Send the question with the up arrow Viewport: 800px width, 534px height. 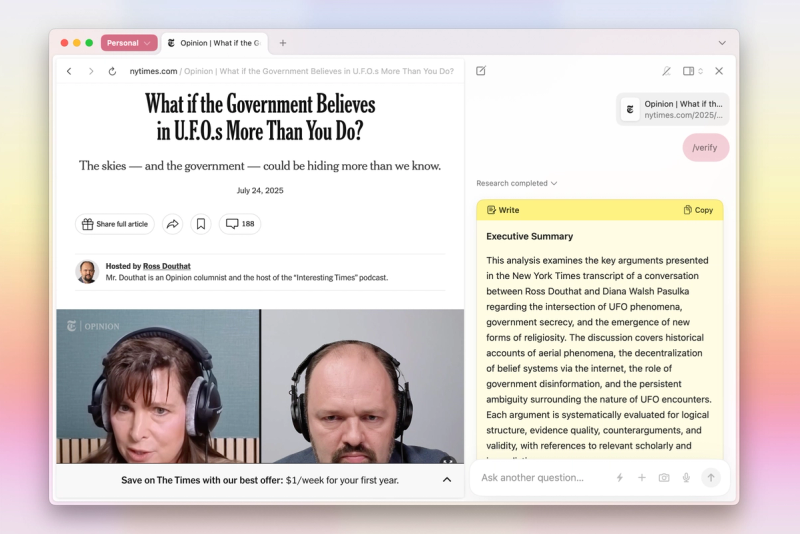pos(711,477)
